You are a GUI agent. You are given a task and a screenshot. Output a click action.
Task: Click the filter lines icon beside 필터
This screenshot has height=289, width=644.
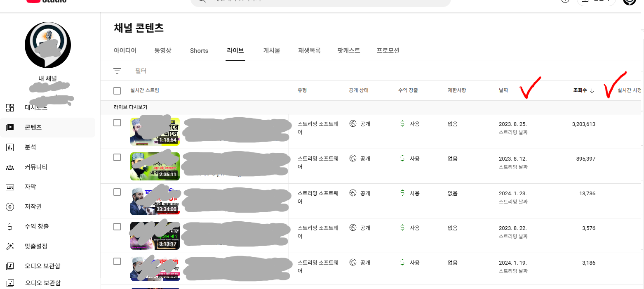click(x=117, y=71)
